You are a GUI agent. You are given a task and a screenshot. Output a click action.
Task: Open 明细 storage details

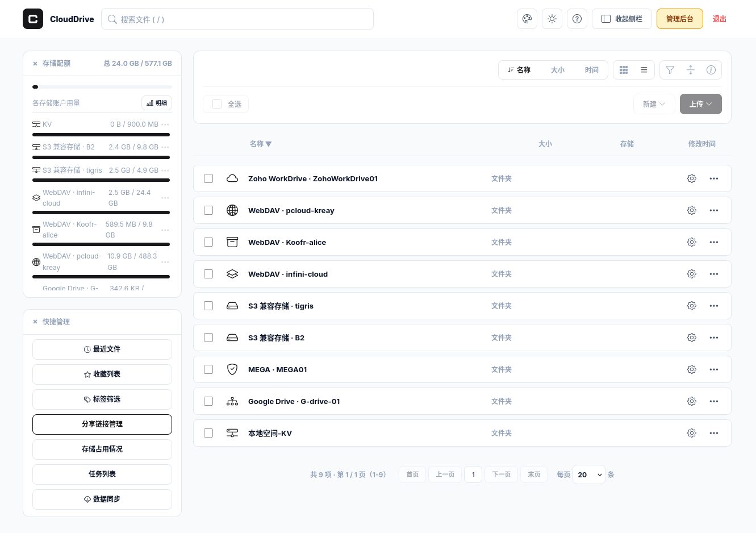click(x=157, y=103)
